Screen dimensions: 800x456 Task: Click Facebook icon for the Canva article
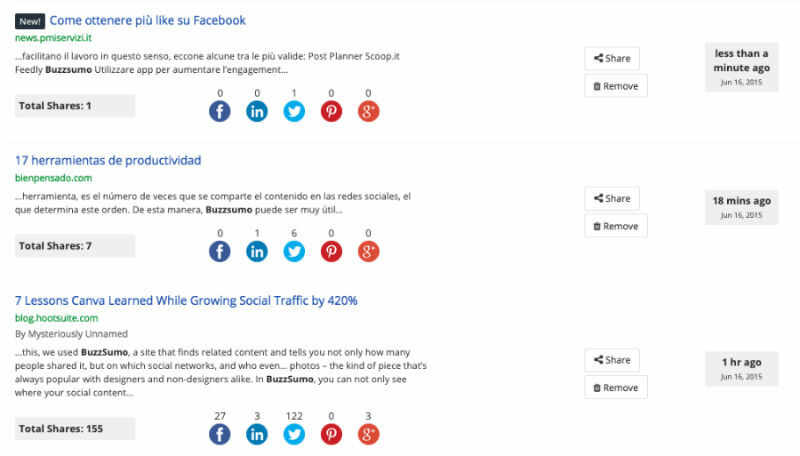pos(220,435)
